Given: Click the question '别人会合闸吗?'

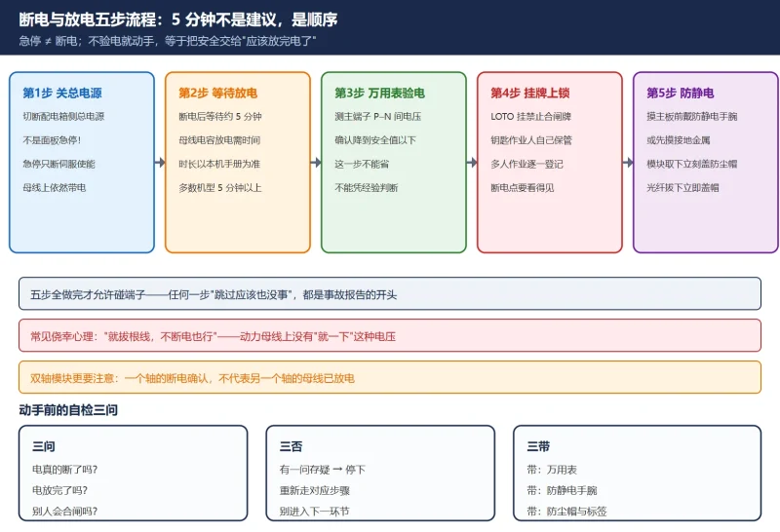Looking at the screenshot, I should click(65, 512).
